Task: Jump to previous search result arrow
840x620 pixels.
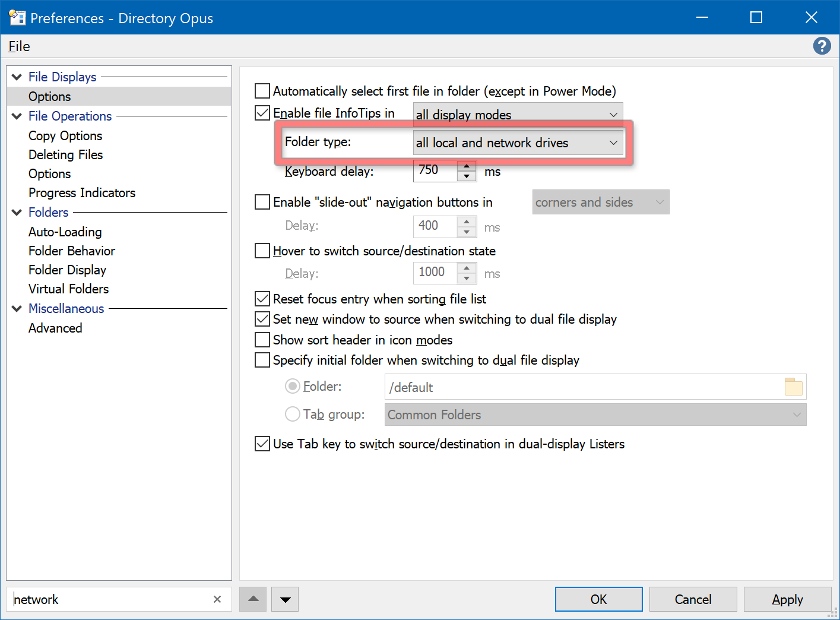Action: [x=253, y=599]
